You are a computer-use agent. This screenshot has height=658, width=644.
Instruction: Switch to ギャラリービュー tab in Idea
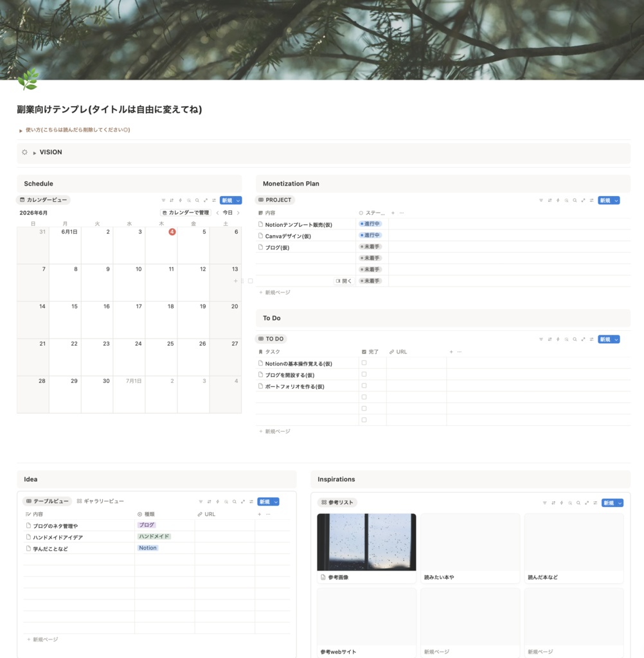100,501
